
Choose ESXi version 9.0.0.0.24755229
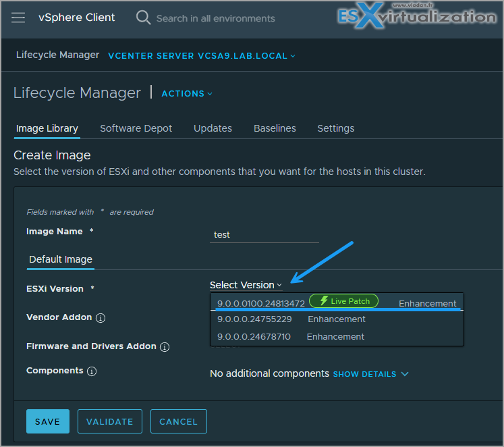(x=337, y=319)
